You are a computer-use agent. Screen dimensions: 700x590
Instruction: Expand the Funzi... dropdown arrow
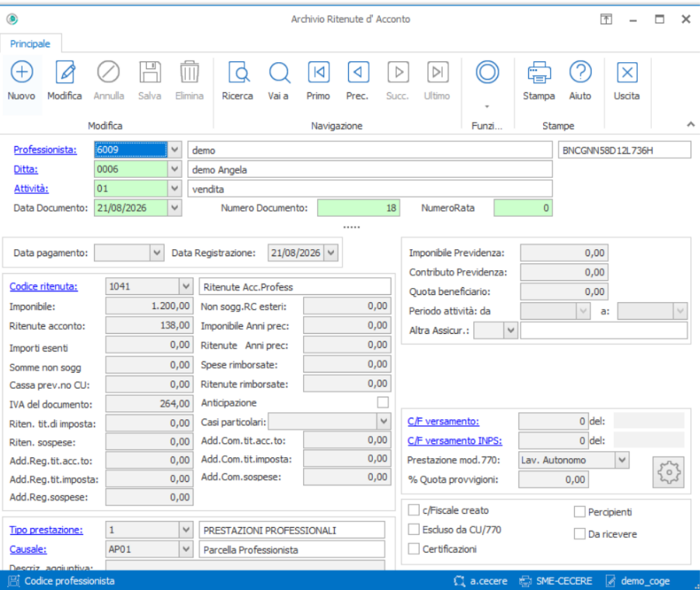tap(487, 106)
